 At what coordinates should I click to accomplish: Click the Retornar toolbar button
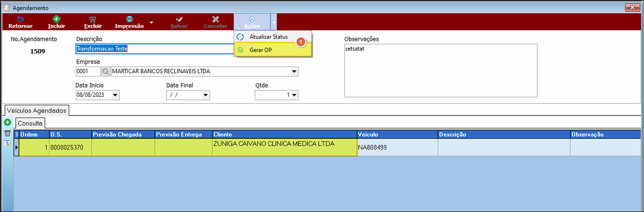pos(21,22)
